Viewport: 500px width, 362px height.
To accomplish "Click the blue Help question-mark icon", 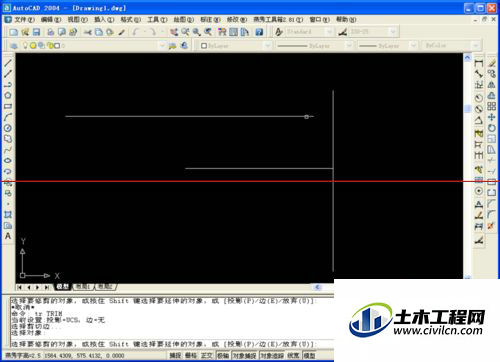I will coord(259,32).
